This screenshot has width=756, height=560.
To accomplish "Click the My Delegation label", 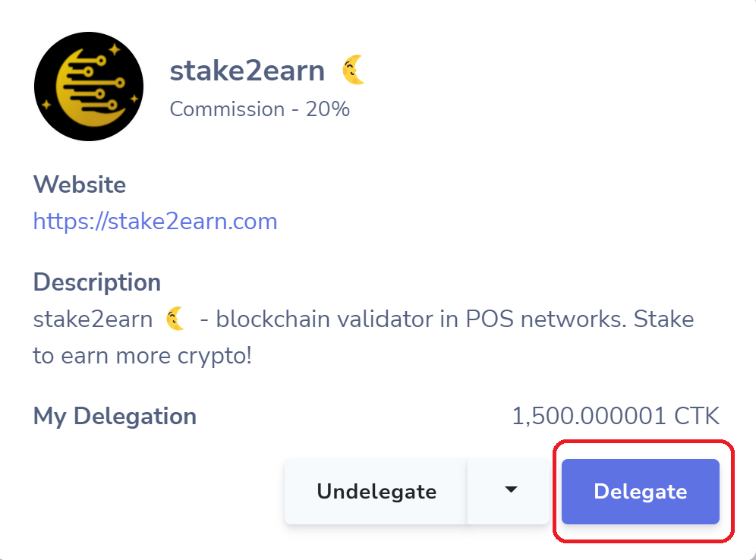I will [115, 417].
